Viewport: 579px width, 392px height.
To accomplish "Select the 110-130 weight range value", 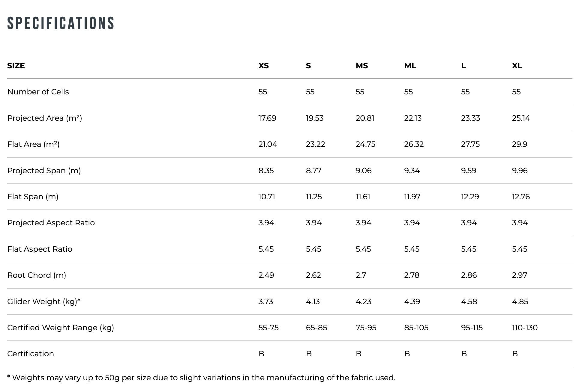I will (x=525, y=328).
